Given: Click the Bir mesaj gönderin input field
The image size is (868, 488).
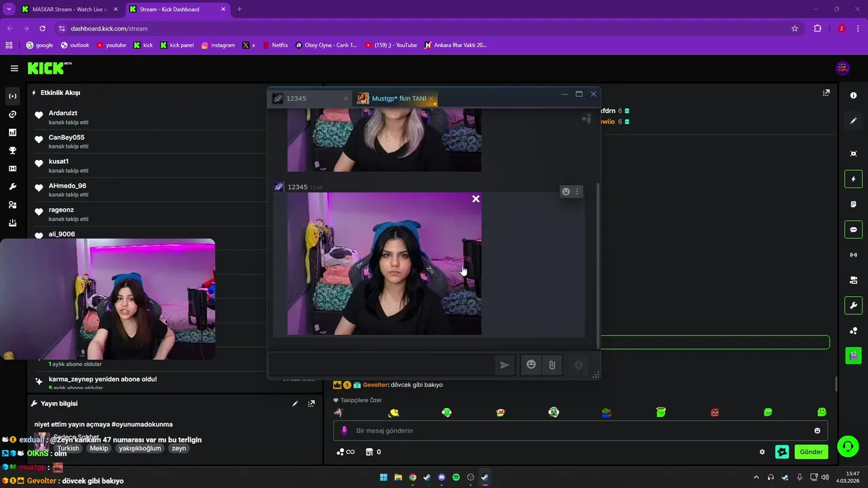Looking at the screenshot, I should [580, 430].
